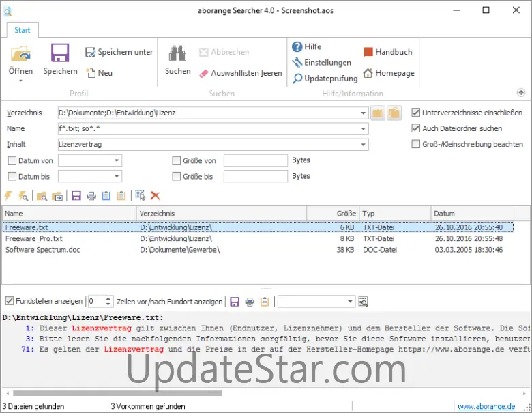Check the Größe bis checkbox
This screenshot has width=532, height=413.
click(x=177, y=176)
